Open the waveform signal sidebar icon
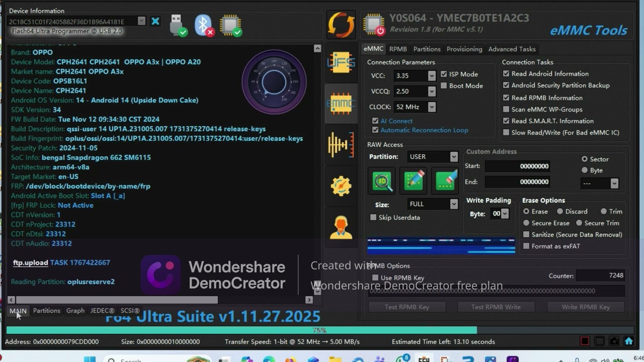 coord(341,145)
